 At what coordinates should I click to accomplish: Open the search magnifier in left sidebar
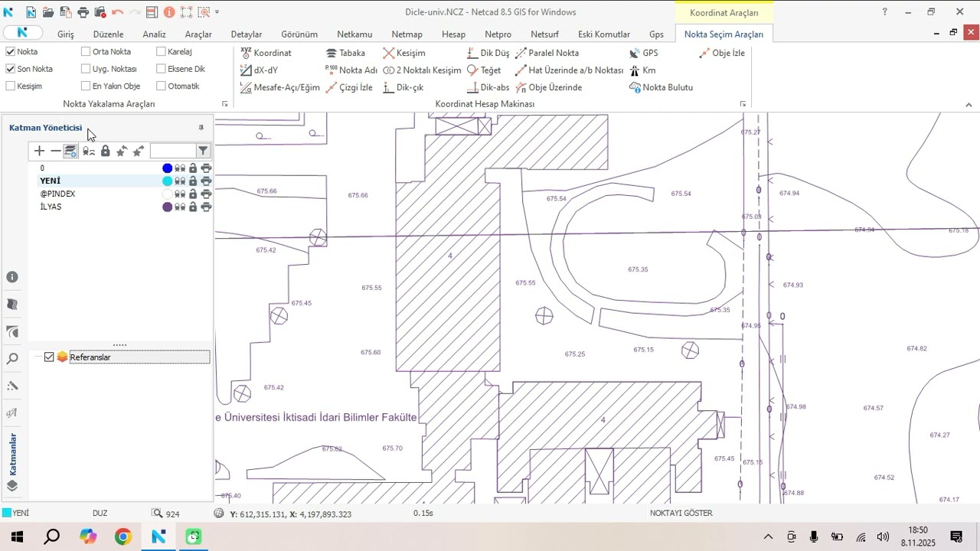point(12,358)
